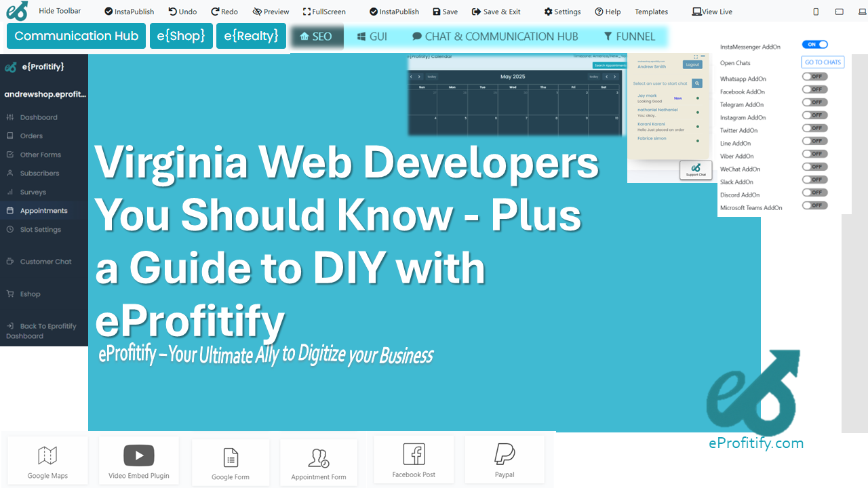Enable the Whatsapp AddOn toggle
Viewport: 868px width, 488px height.
point(814,77)
